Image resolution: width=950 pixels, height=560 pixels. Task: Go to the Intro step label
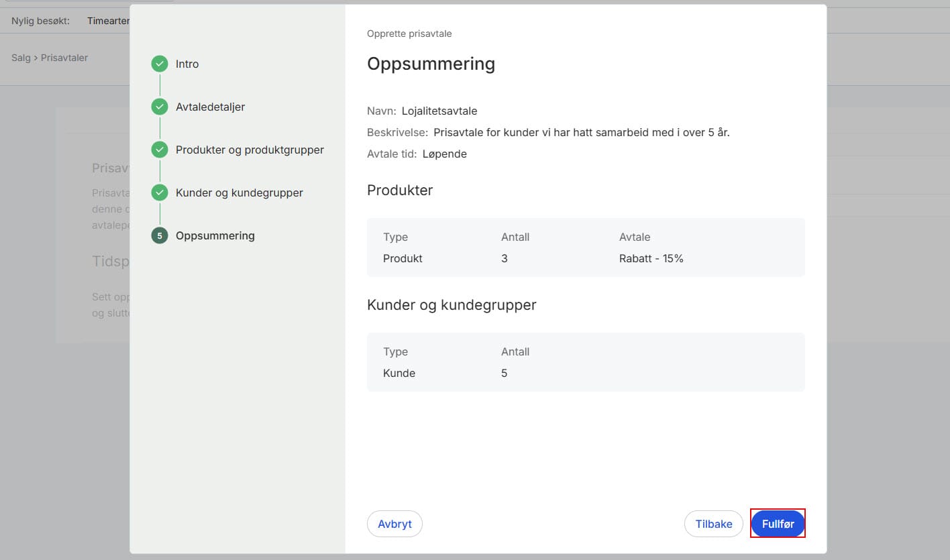click(x=187, y=64)
